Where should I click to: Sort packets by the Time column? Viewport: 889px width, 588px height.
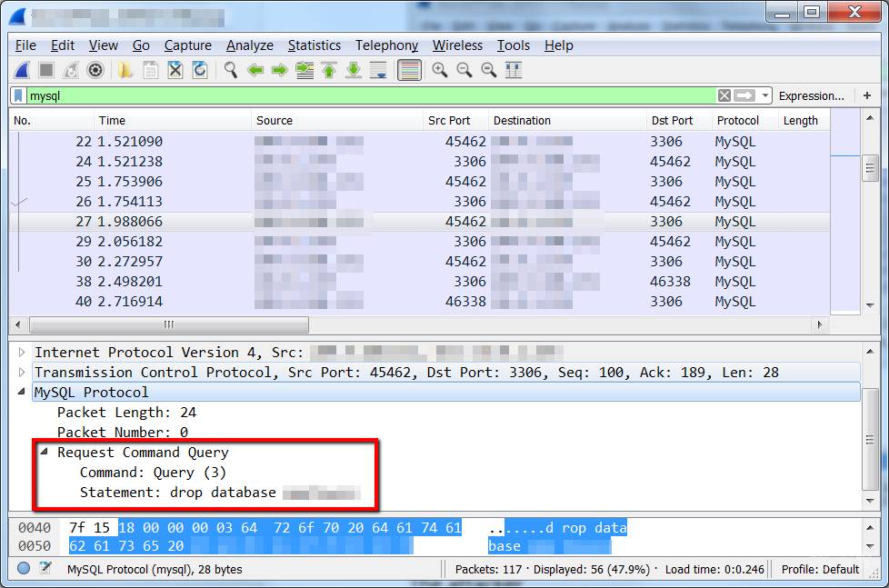pyautogui.click(x=172, y=120)
